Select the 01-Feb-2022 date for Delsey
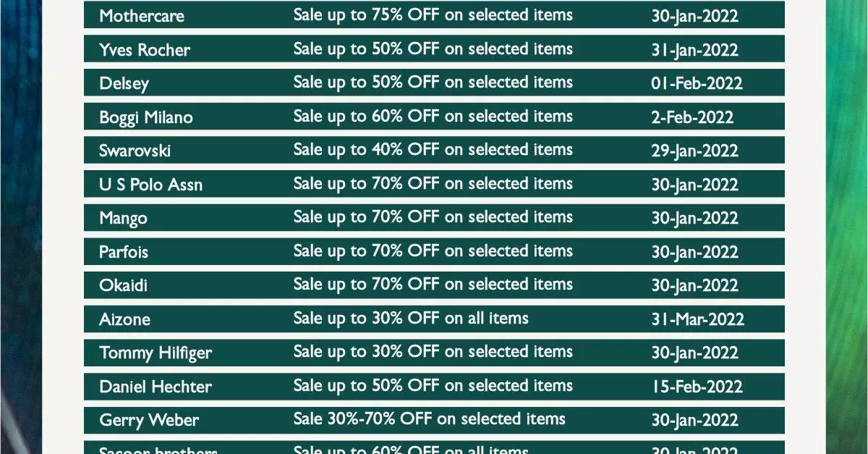The width and height of the screenshot is (868, 454). [697, 83]
